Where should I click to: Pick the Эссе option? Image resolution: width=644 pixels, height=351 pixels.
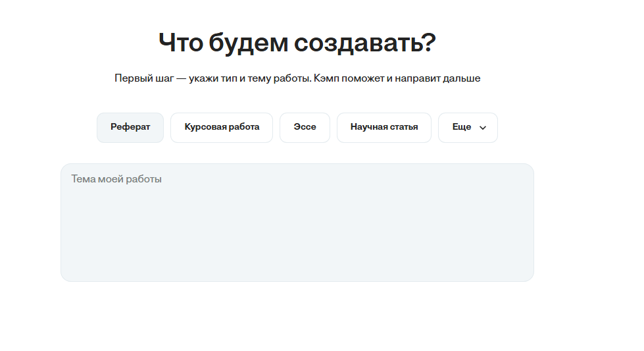click(305, 128)
